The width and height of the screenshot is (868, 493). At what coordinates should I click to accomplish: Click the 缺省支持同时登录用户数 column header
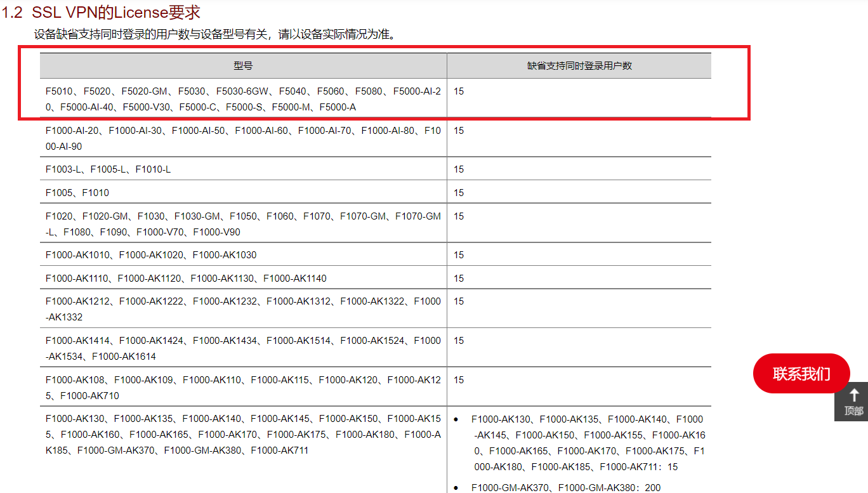[x=579, y=66]
